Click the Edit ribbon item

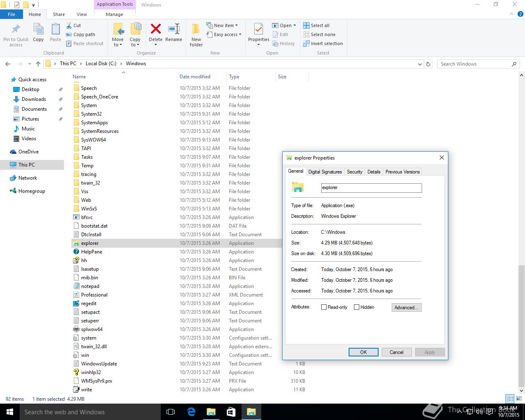(280, 34)
